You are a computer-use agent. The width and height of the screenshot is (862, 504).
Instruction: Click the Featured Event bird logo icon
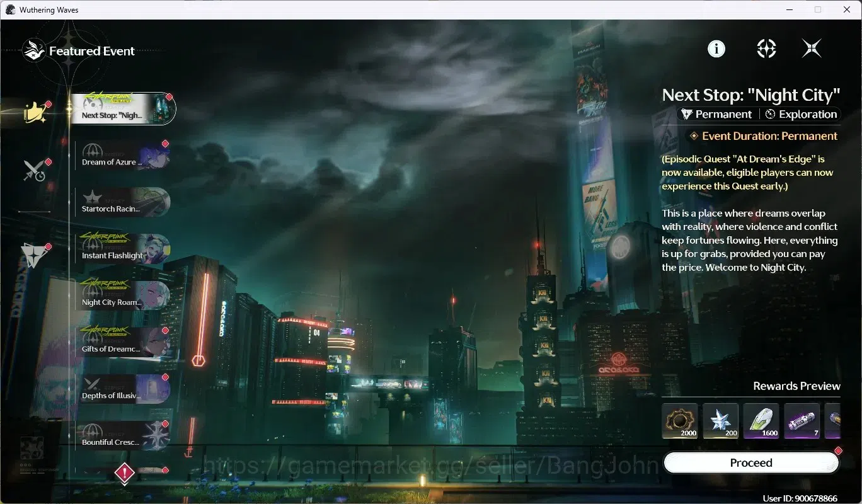pyautogui.click(x=34, y=50)
